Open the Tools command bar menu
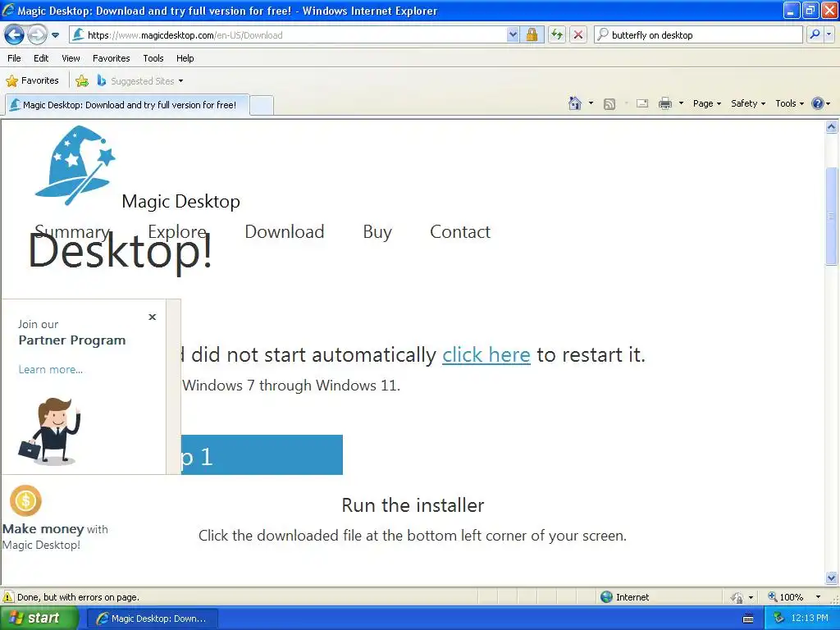This screenshot has height=630, width=840. (790, 103)
